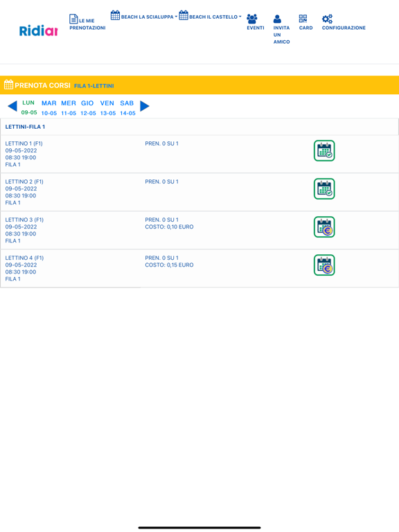Screen dimensions: 399x532
Task: Go to next week with right arrow
Action: (x=145, y=106)
